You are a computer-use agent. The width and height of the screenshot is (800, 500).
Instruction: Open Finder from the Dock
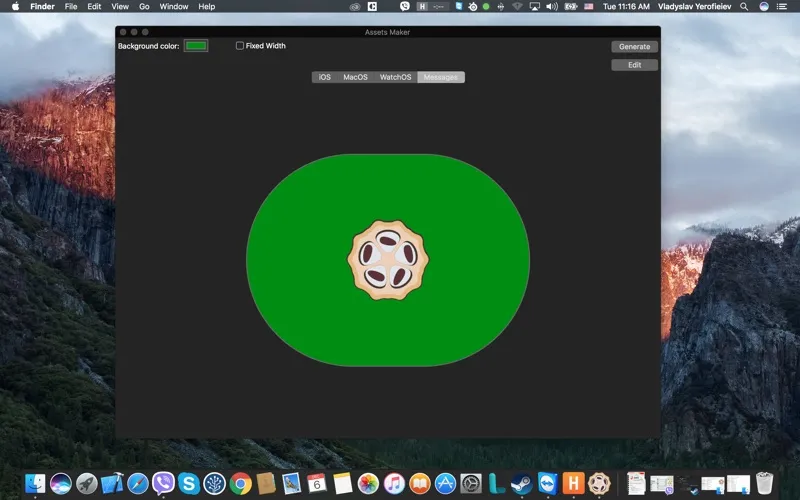point(35,484)
